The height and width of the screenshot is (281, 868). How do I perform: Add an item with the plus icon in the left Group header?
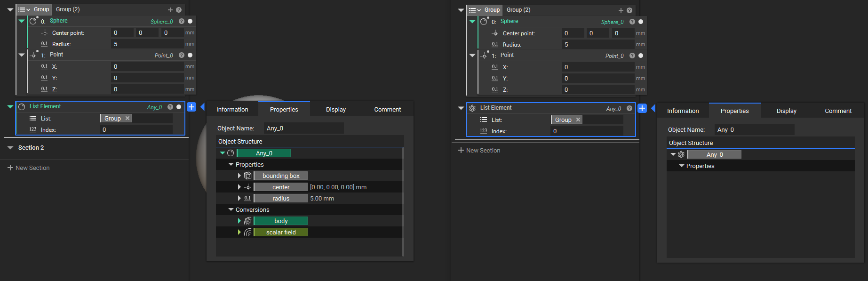(x=170, y=10)
